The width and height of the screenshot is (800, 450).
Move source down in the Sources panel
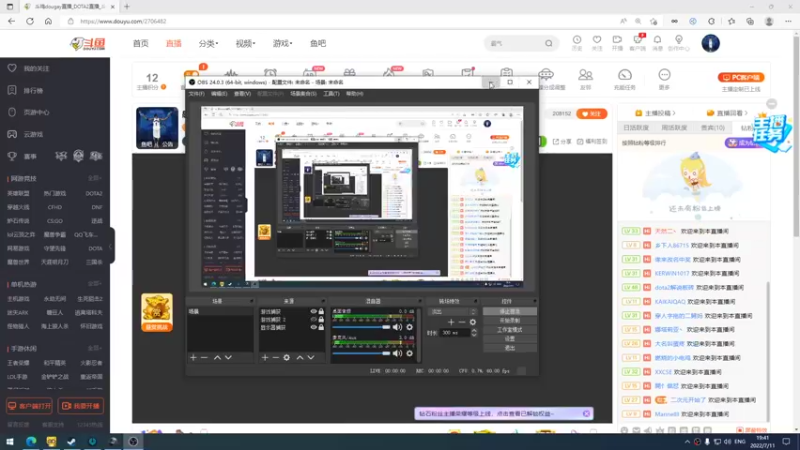pos(311,358)
